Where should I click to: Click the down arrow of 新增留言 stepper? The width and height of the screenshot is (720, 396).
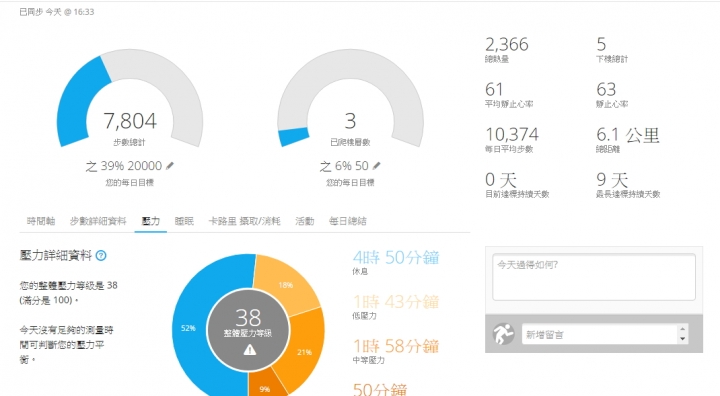click(x=682, y=339)
